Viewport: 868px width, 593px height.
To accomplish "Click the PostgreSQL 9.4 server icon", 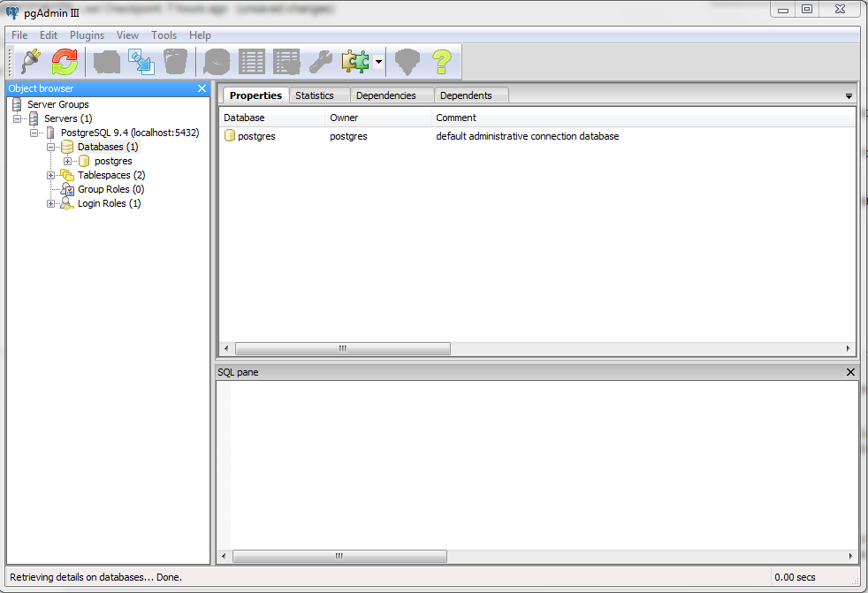I will 50,133.
